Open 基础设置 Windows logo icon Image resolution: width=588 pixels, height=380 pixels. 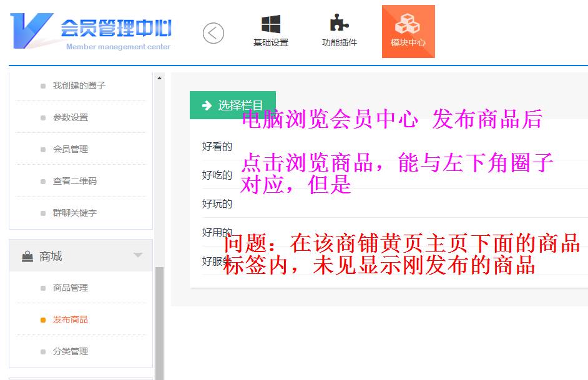(x=270, y=25)
